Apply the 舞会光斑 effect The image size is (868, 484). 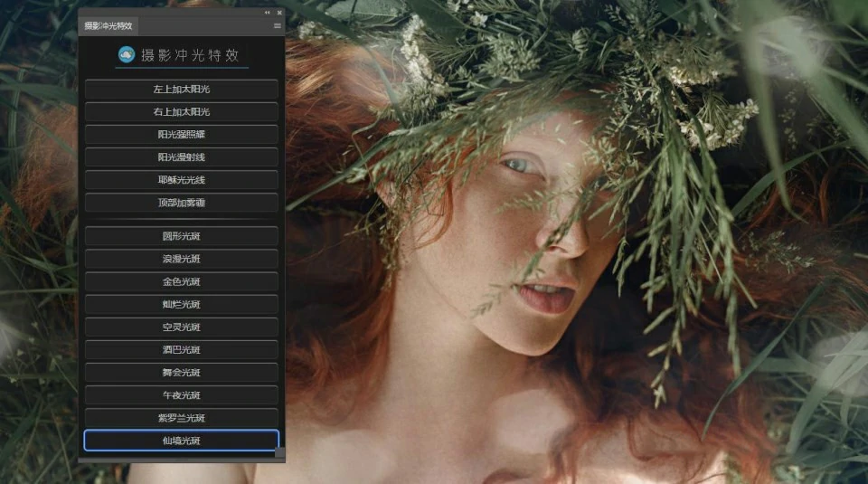(182, 372)
